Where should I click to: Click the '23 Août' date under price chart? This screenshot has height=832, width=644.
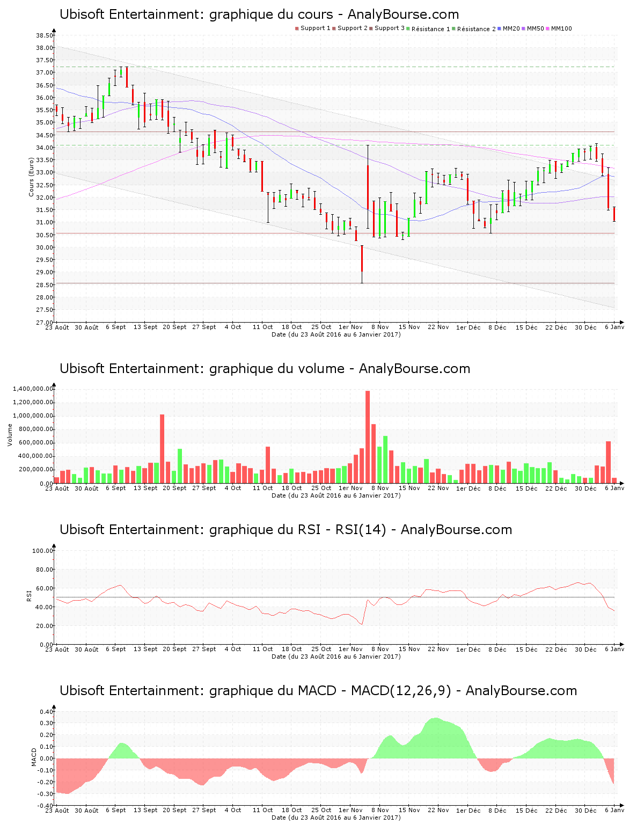click(x=57, y=327)
